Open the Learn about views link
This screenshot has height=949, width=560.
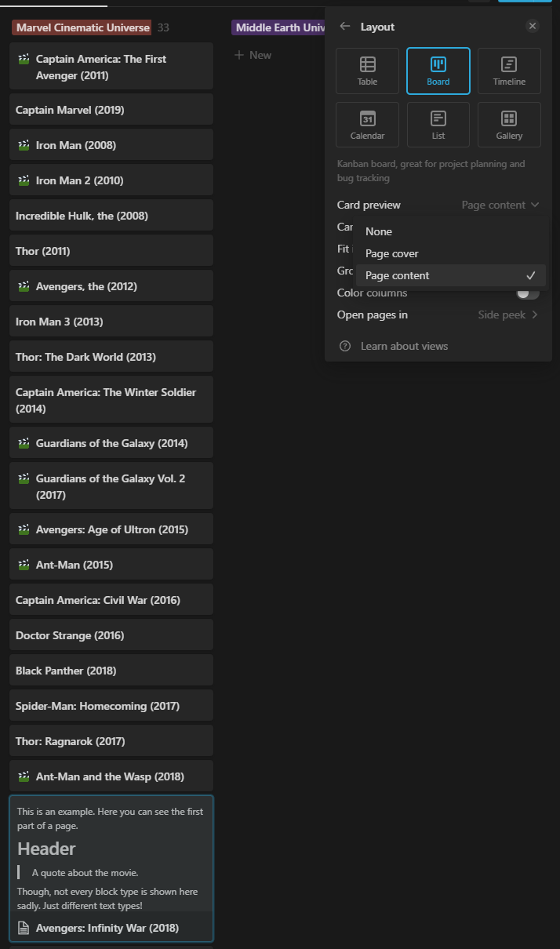click(x=404, y=346)
